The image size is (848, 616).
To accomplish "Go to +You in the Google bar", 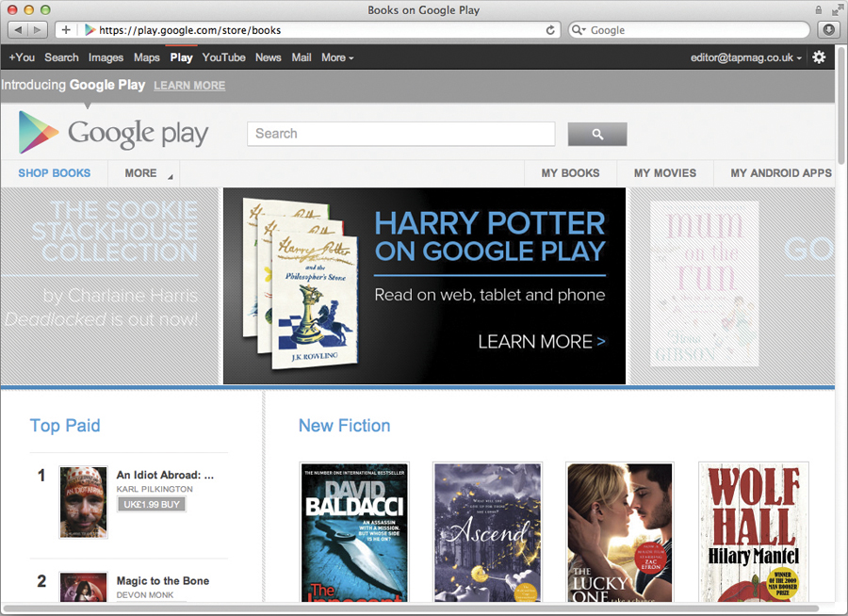I will (x=22, y=57).
